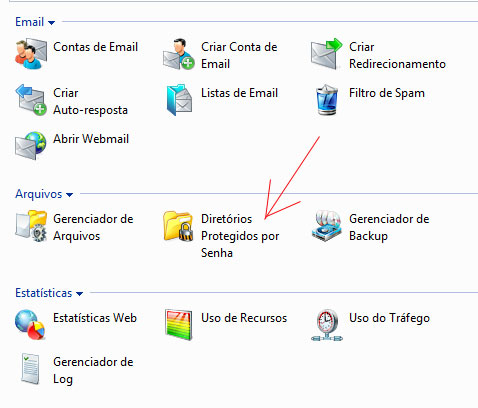Open the Gerenciador de Backup drive icon
Screen dimensions: 478x408
point(327,226)
